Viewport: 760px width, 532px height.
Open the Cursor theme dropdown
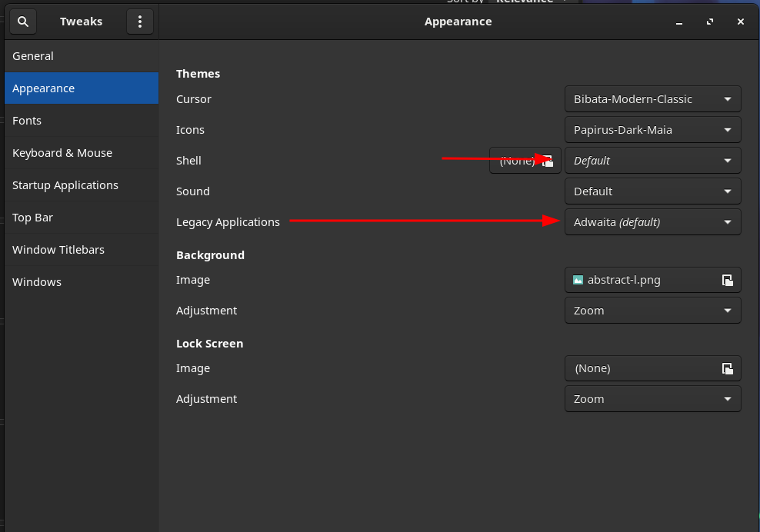[652, 98]
